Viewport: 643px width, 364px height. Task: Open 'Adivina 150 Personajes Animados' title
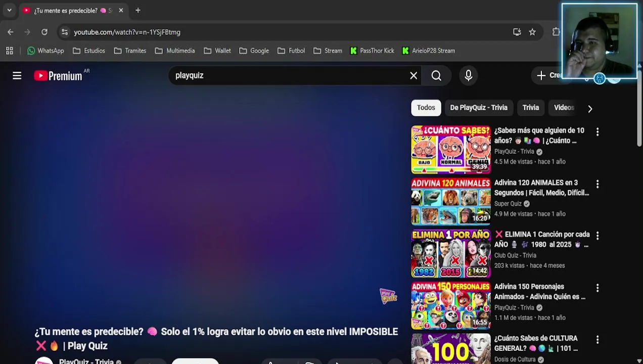point(539,292)
